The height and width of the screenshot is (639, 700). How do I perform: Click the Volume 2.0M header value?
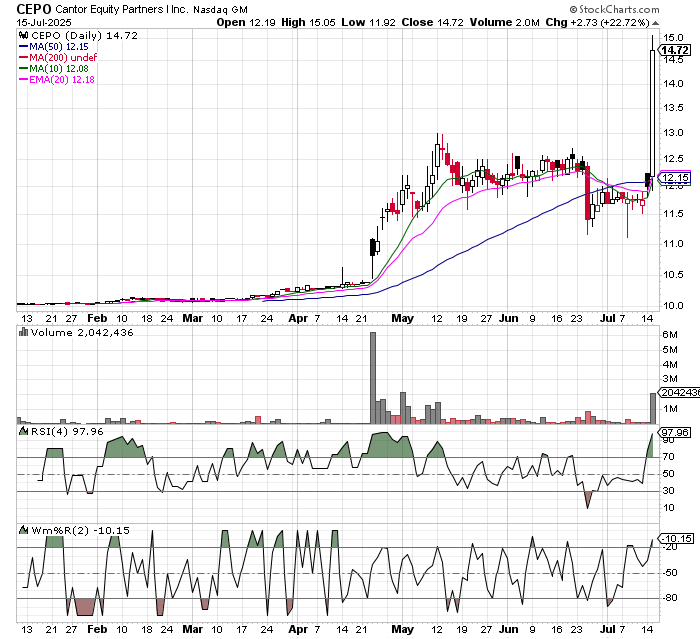pos(504,22)
